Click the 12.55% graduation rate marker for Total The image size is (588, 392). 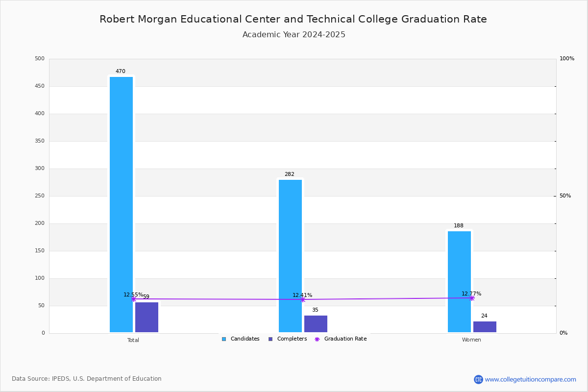[133, 299]
